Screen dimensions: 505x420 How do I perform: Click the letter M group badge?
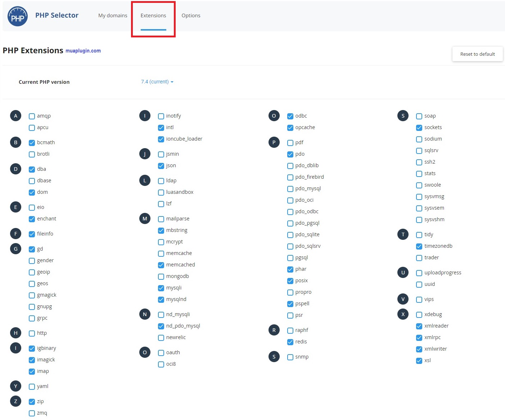pyautogui.click(x=145, y=219)
